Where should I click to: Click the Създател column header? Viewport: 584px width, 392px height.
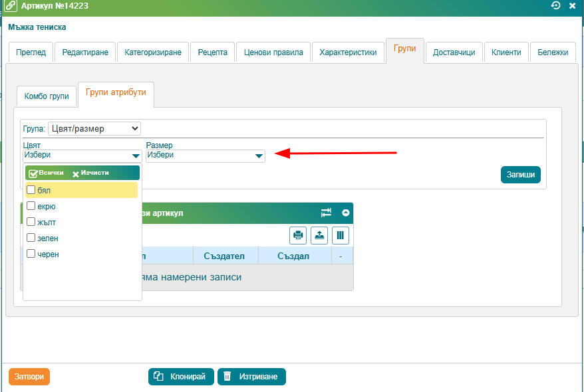[225, 256]
